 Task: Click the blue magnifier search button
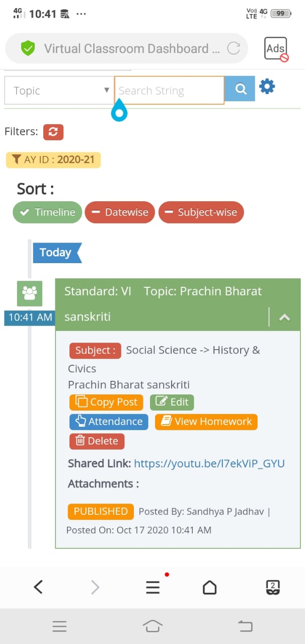[x=240, y=89]
